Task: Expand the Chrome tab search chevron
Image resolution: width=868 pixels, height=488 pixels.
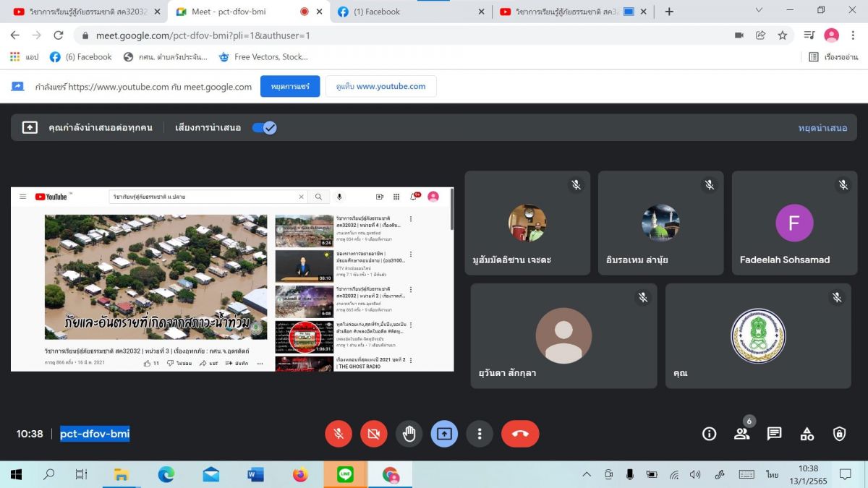Action: [759, 11]
